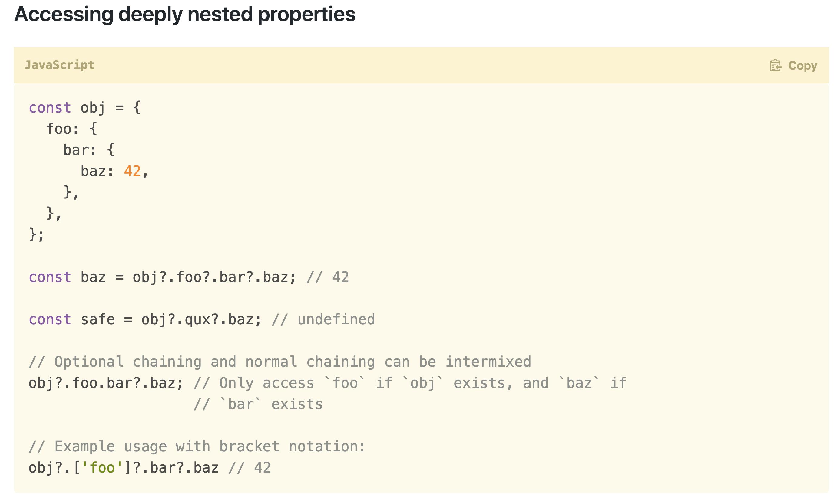Viewport: 840px width, 504px height.
Task: Click the 'safe' variable name
Action: 98,319
